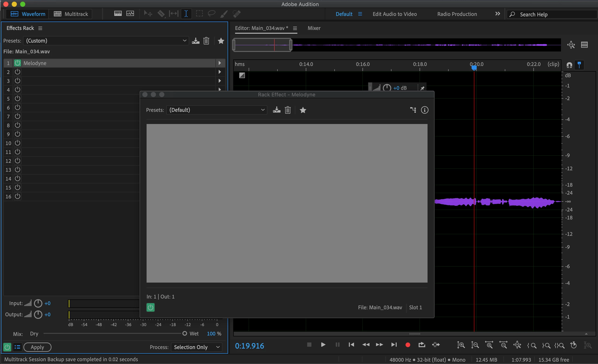Toggle main rack power button at bottom
Image resolution: width=598 pixels, height=364 pixels.
[7, 347]
